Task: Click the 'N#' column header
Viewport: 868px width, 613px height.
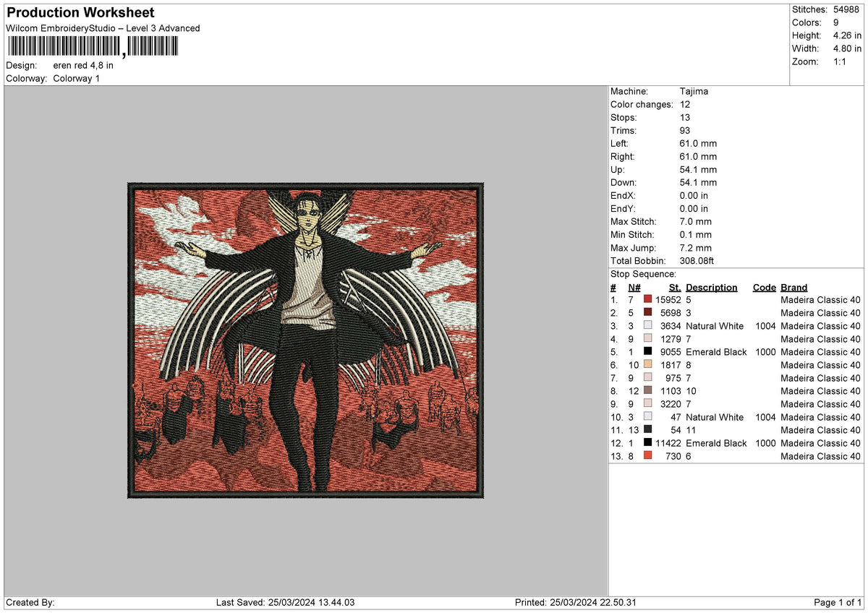Action: (x=634, y=288)
